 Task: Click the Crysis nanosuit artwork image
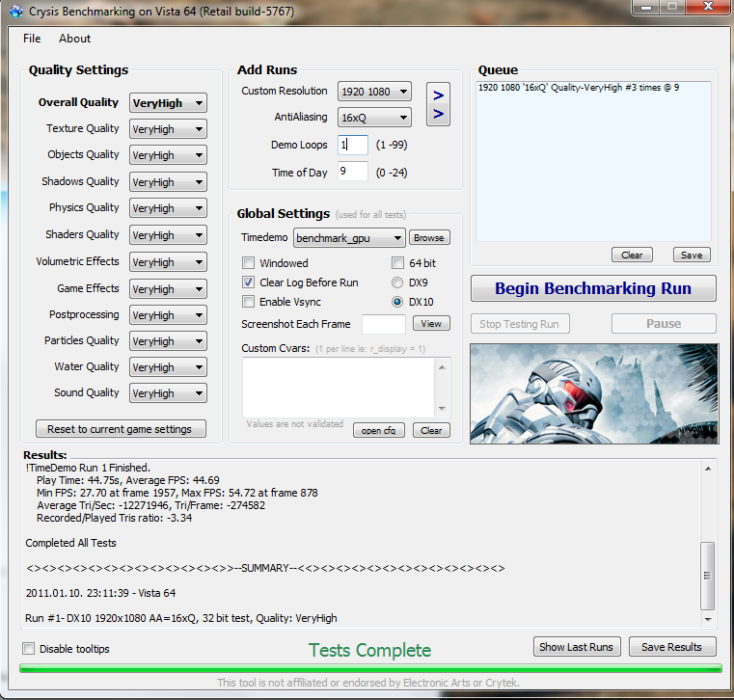594,394
